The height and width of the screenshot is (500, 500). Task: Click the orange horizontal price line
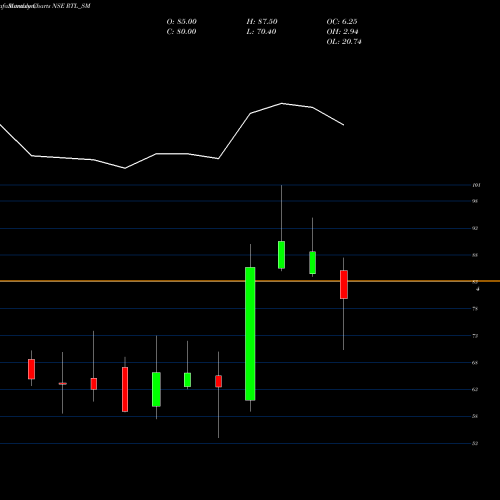point(250,281)
